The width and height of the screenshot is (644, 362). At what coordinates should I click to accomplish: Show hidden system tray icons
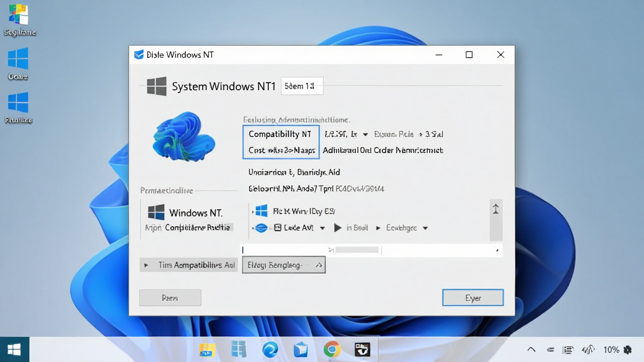(531, 349)
